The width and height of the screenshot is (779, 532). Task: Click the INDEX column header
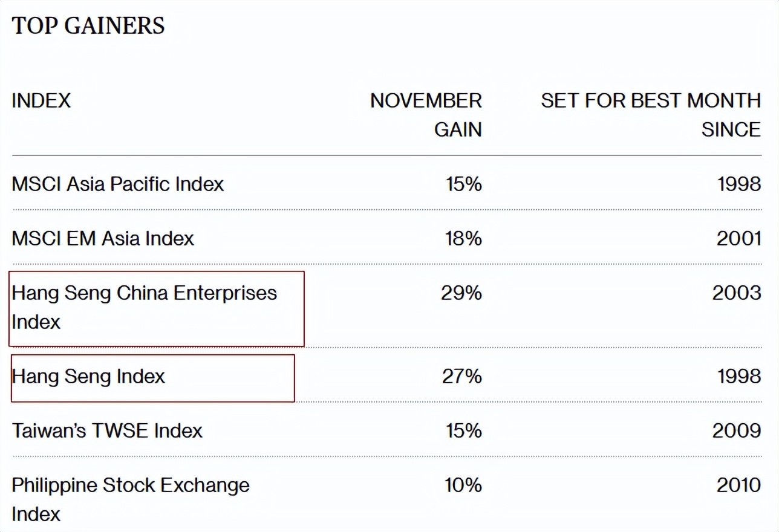pyautogui.click(x=41, y=100)
